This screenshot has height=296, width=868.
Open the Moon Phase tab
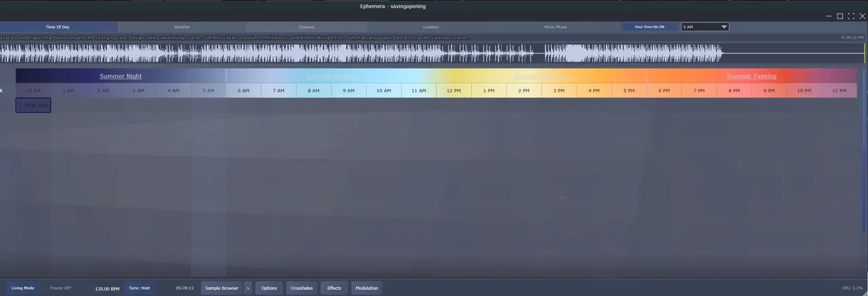pos(555,27)
